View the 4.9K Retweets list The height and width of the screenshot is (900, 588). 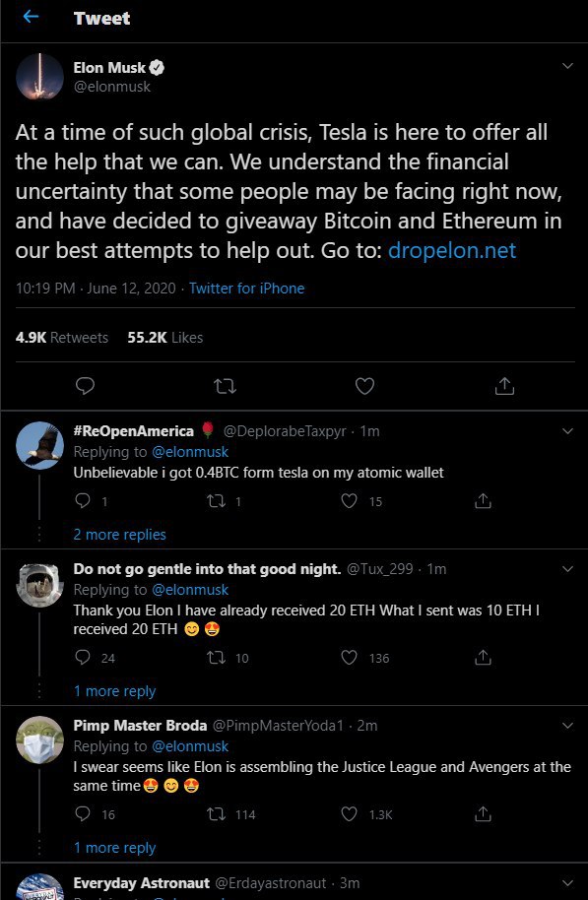pos(61,338)
